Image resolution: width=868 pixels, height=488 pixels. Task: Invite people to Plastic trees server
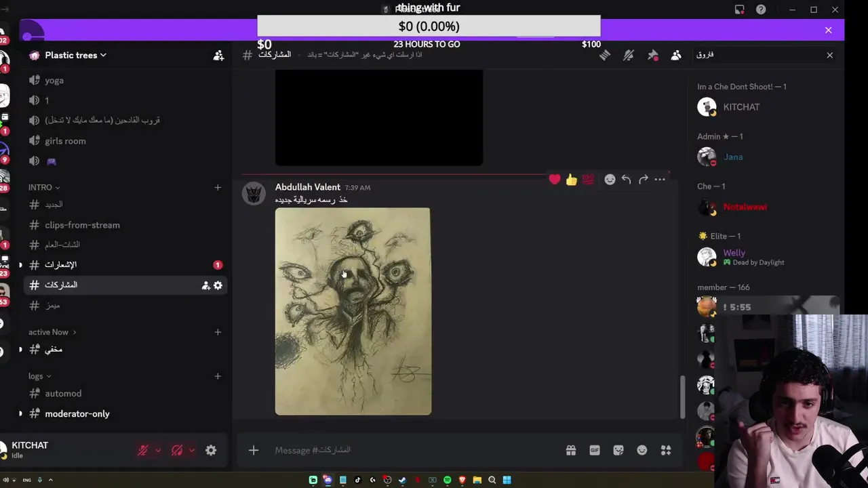pyautogui.click(x=218, y=56)
